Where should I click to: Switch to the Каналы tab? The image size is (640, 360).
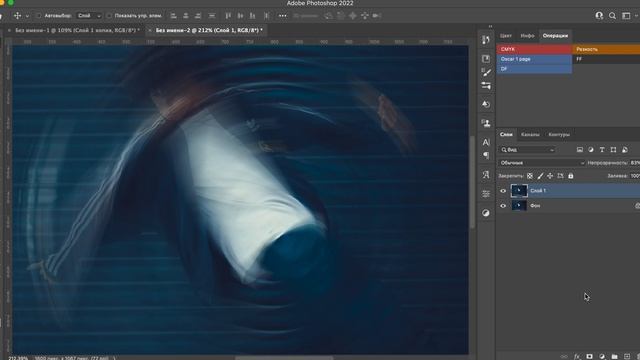click(x=530, y=134)
